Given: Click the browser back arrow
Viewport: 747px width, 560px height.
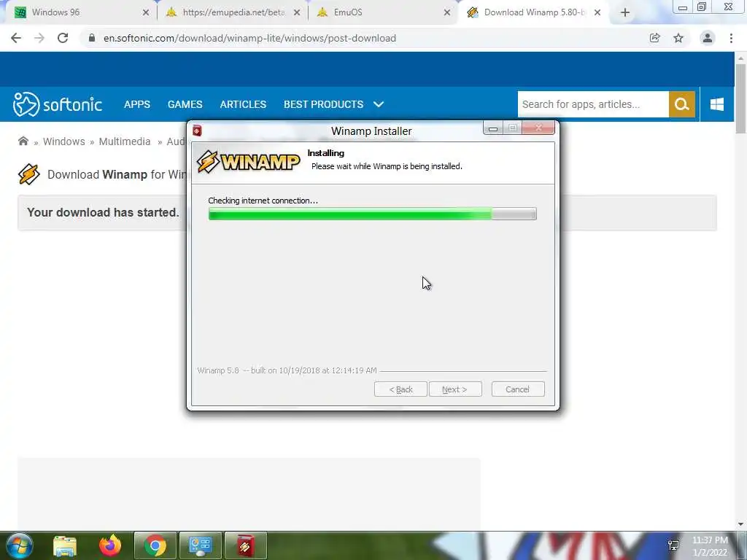Looking at the screenshot, I should [x=16, y=38].
